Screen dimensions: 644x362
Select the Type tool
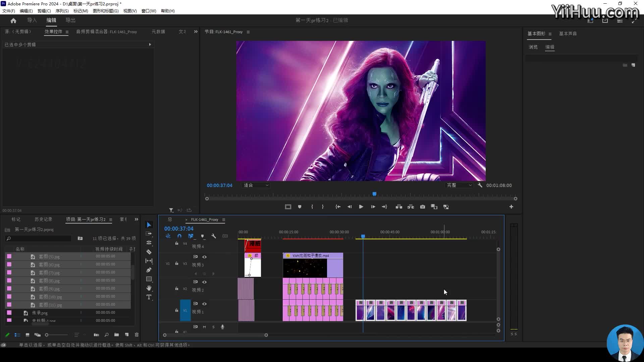tap(149, 297)
